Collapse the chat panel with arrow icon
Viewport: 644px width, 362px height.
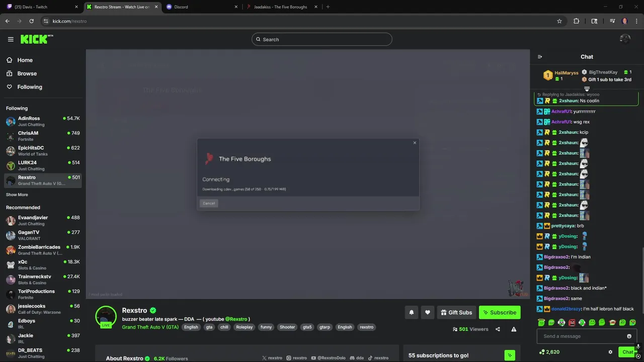click(x=540, y=57)
